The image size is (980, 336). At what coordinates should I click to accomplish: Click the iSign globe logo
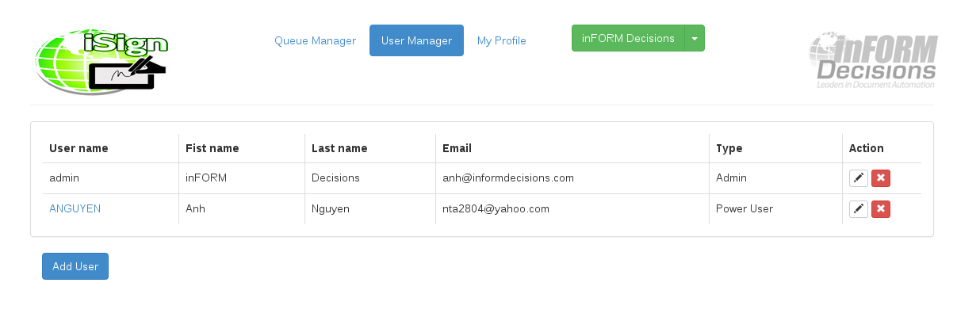pos(100,62)
